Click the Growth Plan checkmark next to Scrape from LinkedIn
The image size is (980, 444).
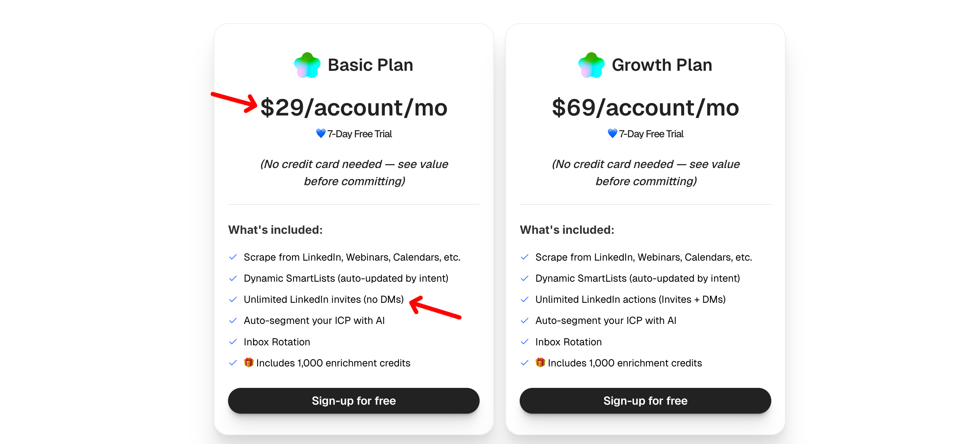525,257
